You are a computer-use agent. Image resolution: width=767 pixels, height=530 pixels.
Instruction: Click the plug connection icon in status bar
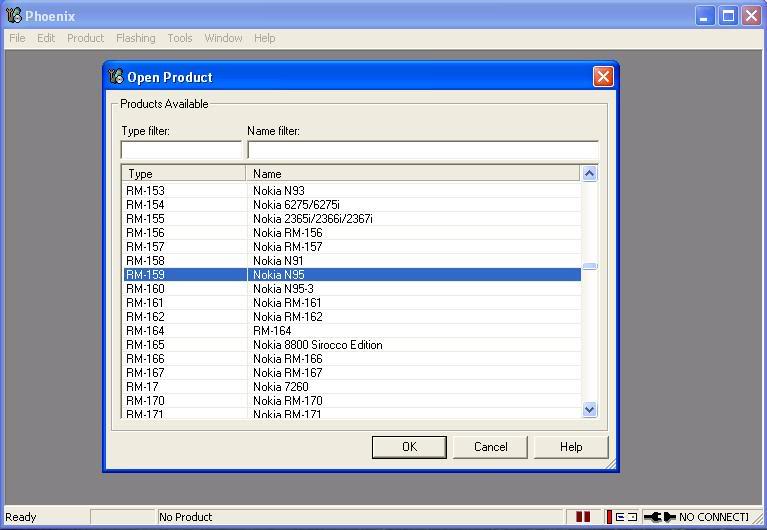coord(659,517)
